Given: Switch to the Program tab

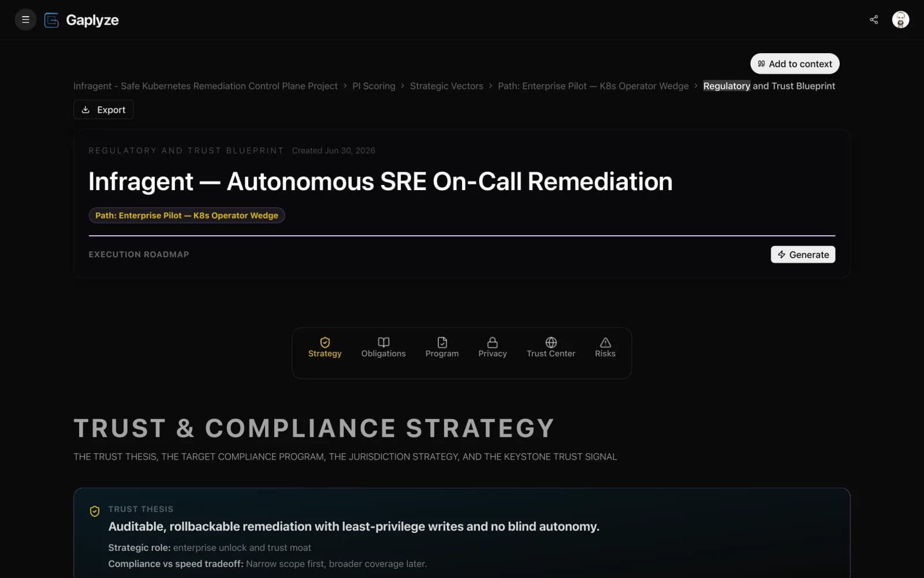Looking at the screenshot, I should [442, 348].
